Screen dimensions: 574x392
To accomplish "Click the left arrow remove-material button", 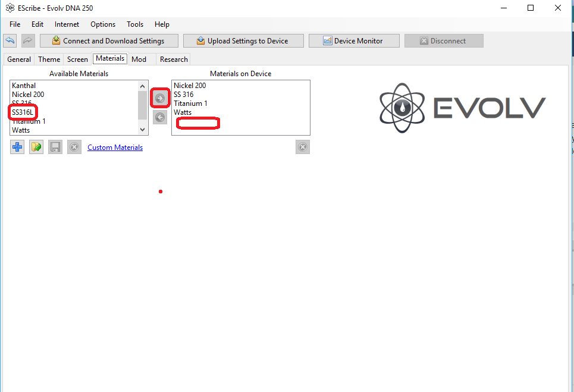I will tap(160, 117).
